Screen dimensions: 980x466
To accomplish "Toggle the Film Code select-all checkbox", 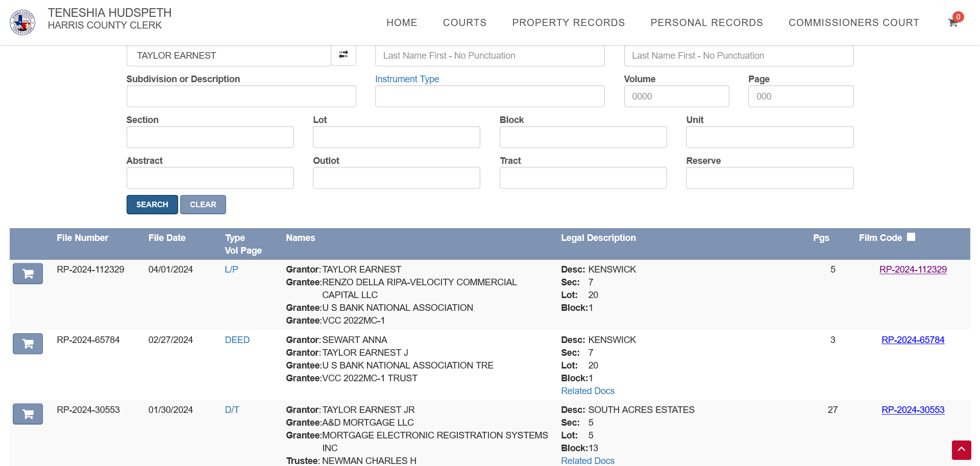I will click(x=911, y=237).
